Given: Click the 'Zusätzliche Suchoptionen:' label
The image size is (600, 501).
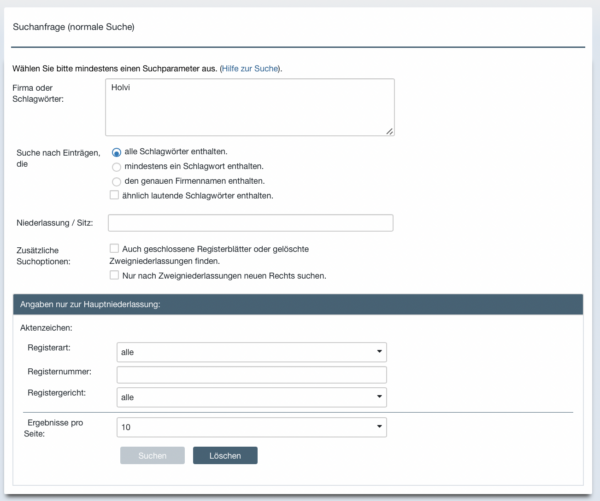Looking at the screenshot, I should [x=43, y=256].
